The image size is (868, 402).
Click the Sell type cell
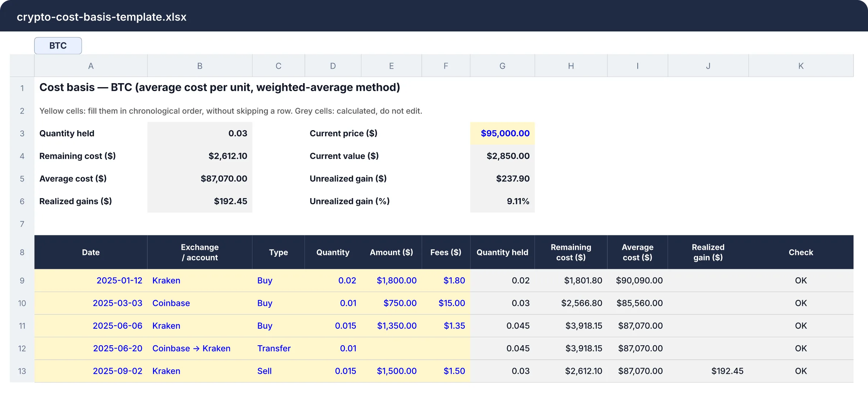click(278, 371)
